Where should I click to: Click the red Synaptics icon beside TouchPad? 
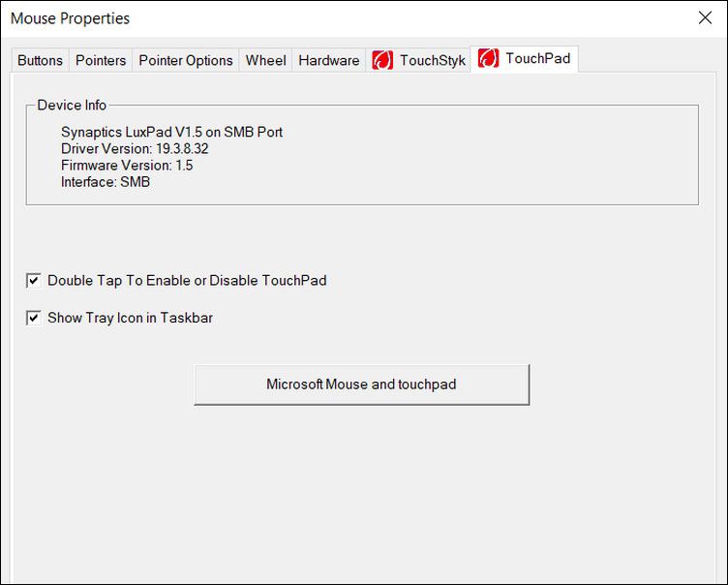pos(489,58)
